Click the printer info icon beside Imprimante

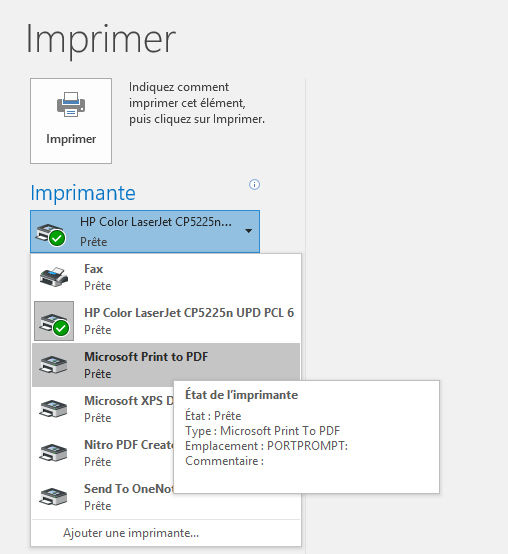(x=254, y=184)
